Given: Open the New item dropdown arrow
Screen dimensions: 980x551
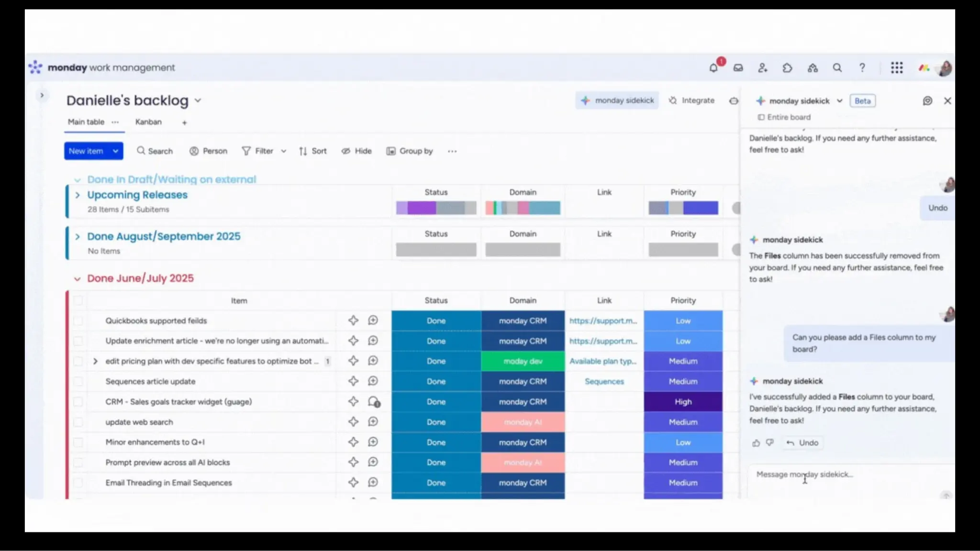Looking at the screenshot, I should [x=115, y=151].
